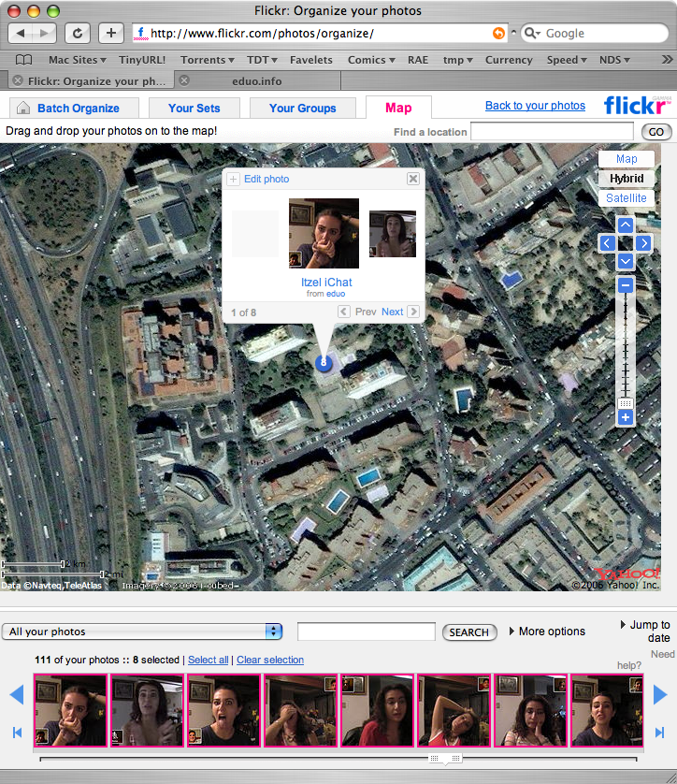Pan the map right
The width and height of the screenshot is (677, 784).
[643, 243]
